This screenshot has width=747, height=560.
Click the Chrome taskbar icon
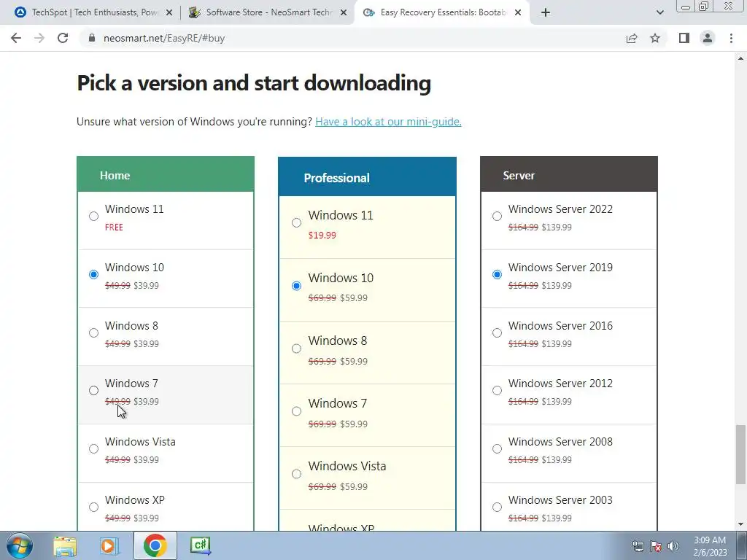pyautogui.click(x=155, y=545)
